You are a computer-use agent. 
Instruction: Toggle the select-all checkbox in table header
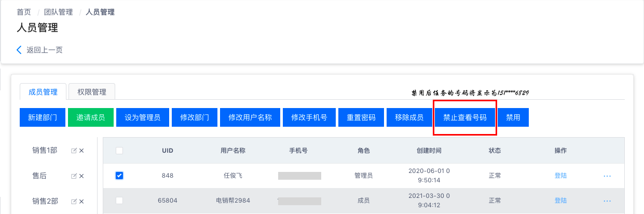point(119,151)
